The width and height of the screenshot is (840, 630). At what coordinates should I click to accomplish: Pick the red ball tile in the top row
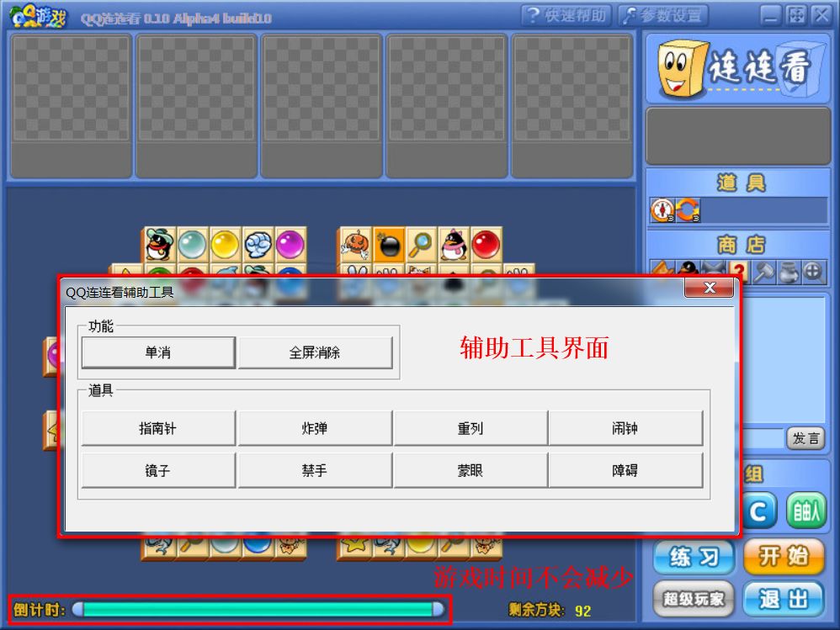click(x=486, y=245)
